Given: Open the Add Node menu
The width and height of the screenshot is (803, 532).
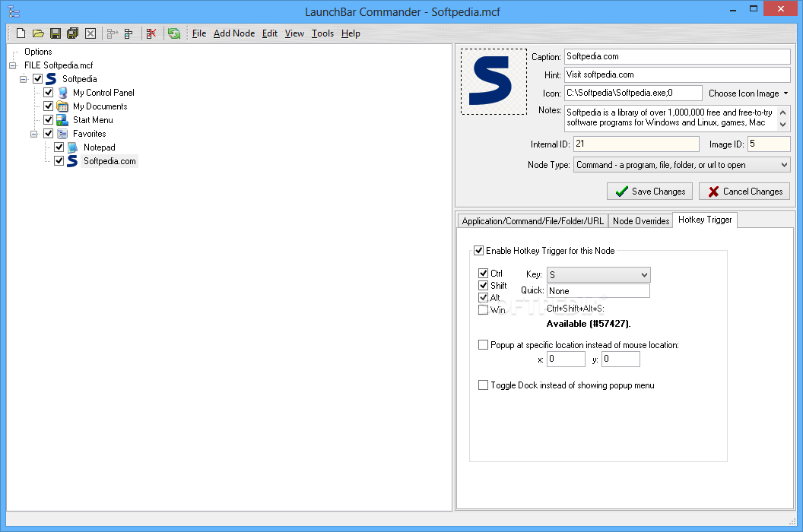Looking at the screenshot, I should pos(234,33).
